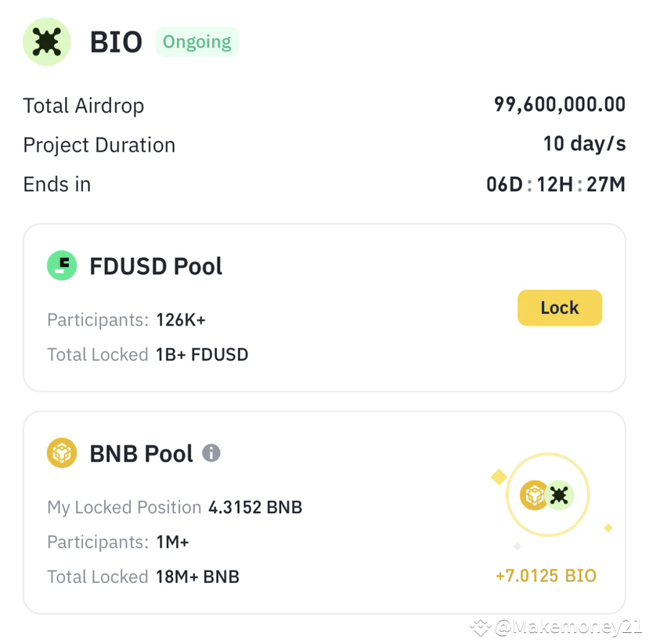Click the @Makemoney21 watermark text

tap(568, 627)
